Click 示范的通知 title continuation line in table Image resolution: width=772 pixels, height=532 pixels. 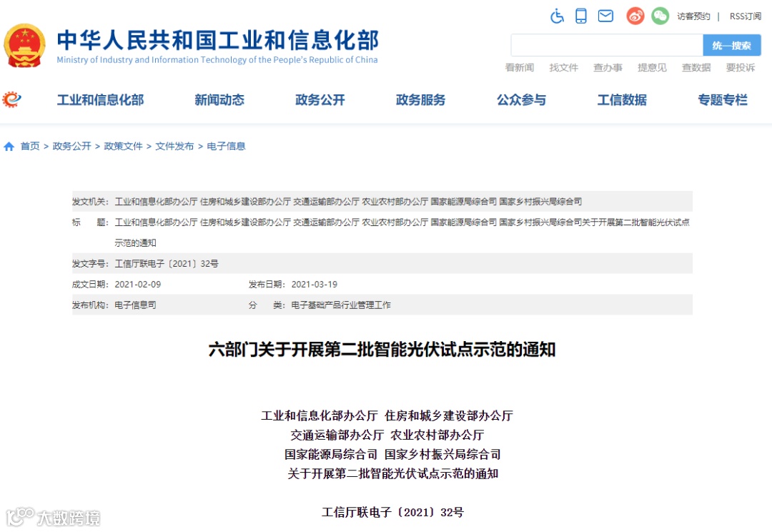tap(135, 243)
